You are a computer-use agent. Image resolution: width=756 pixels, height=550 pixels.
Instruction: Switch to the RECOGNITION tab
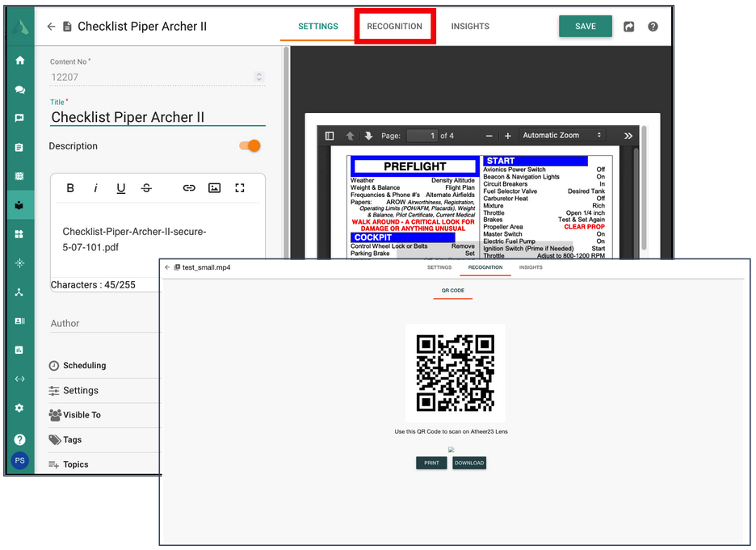click(394, 27)
